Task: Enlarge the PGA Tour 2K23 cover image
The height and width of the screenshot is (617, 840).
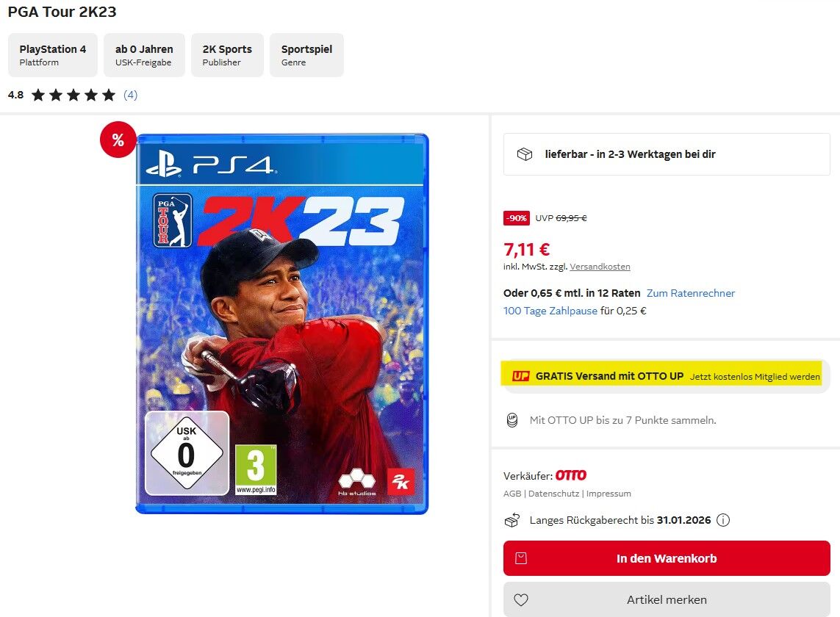Action: click(x=282, y=324)
